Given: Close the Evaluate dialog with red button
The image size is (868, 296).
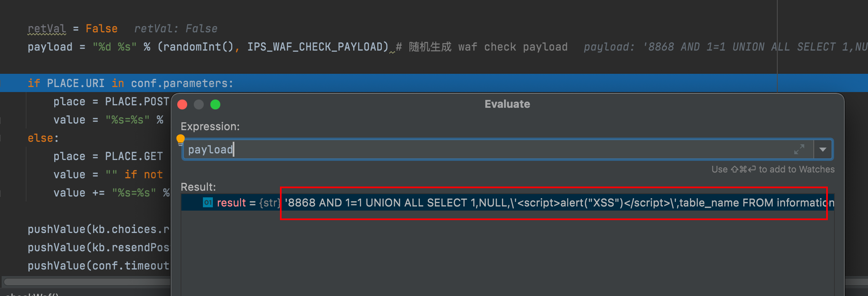Looking at the screenshot, I should click(x=182, y=104).
